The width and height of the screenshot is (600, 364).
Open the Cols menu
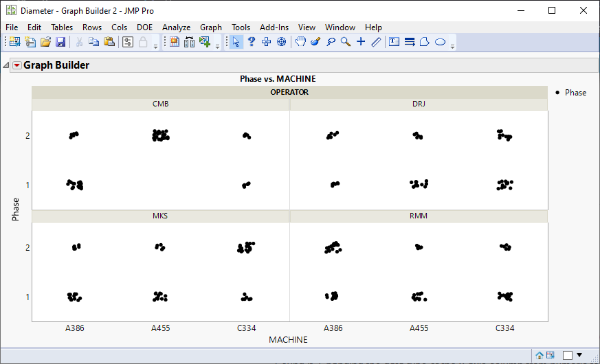click(x=119, y=27)
